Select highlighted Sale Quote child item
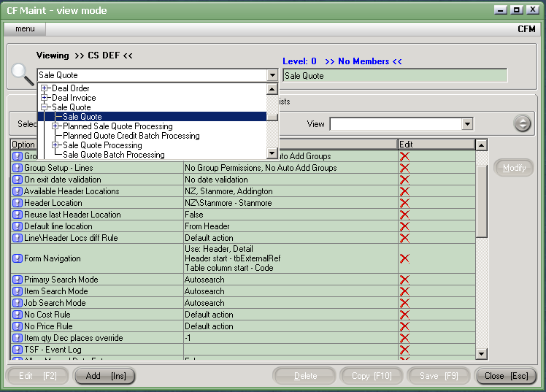 82,117
